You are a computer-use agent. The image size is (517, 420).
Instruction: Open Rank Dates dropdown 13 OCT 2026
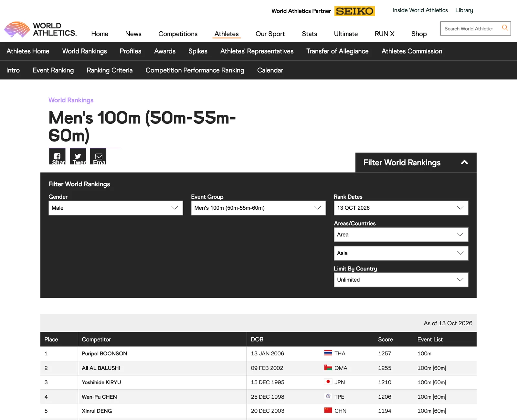click(x=401, y=208)
